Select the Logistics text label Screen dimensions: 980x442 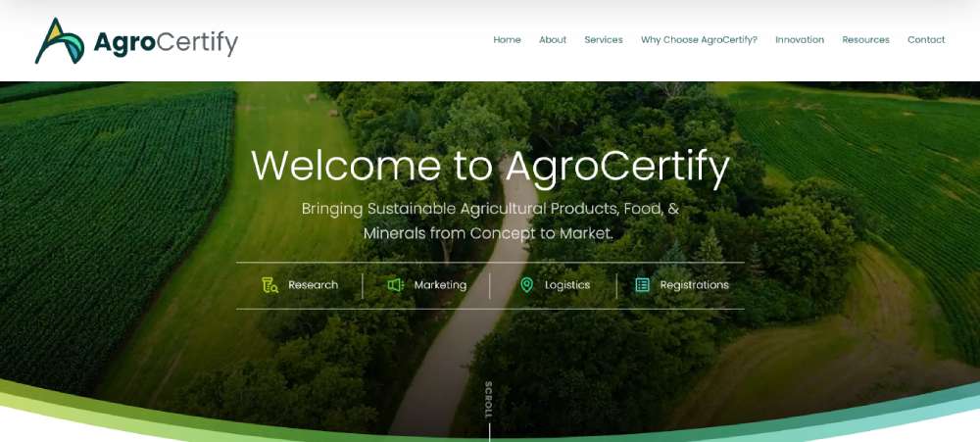pos(567,285)
